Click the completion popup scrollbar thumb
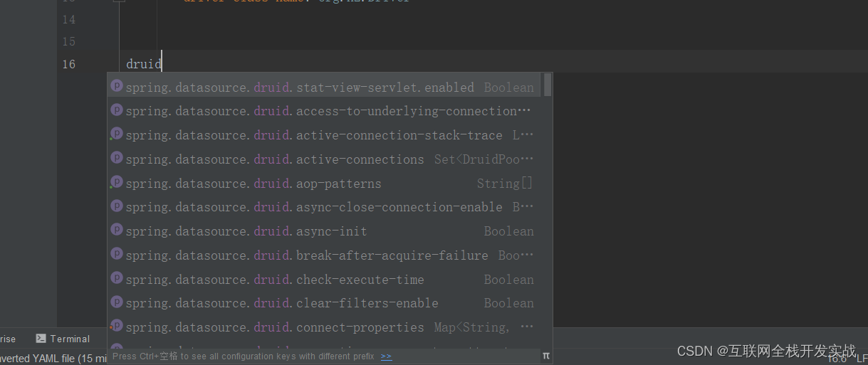Screen dimensions: 868x365 point(548,84)
